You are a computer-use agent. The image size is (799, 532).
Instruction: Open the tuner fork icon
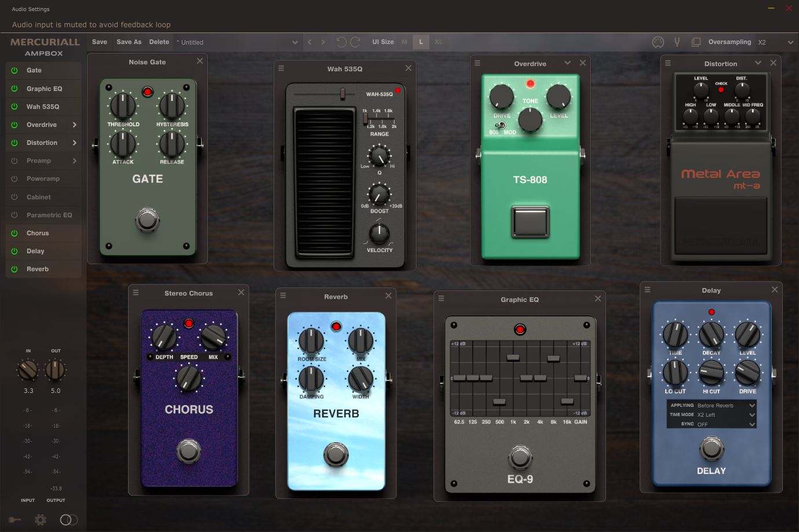click(x=676, y=42)
